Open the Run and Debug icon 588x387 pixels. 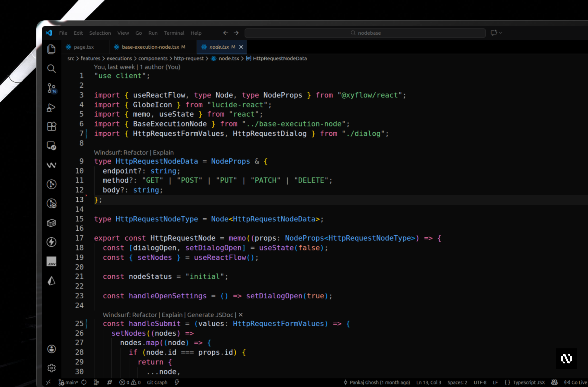[51, 108]
